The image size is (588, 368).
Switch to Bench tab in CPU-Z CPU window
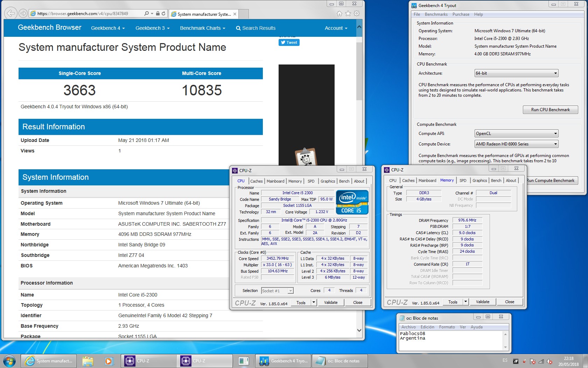click(x=344, y=181)
